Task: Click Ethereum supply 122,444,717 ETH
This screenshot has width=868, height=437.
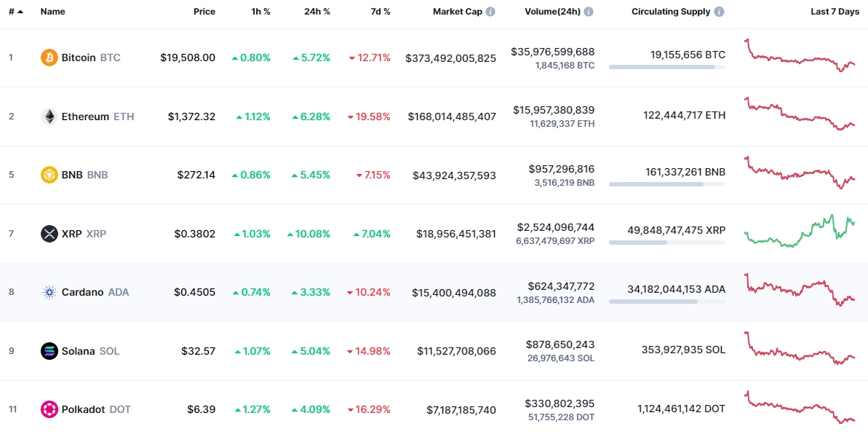Action: click(684, 115)
